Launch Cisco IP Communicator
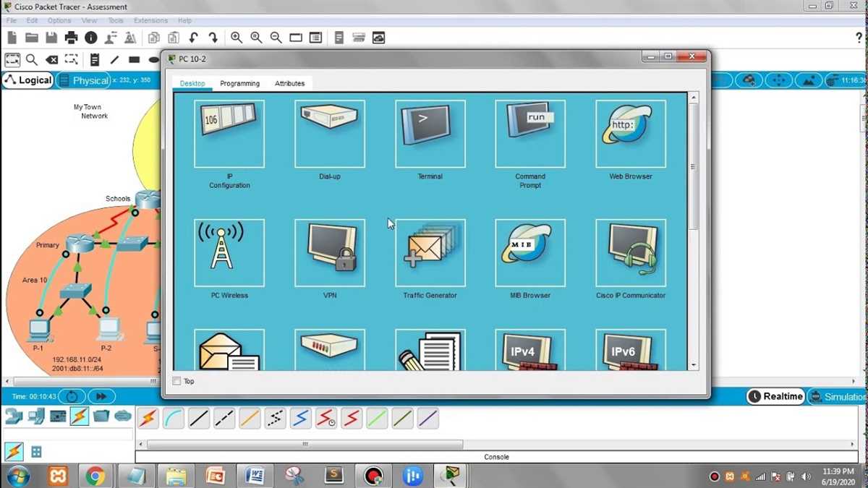Viewport: 868px width, 488px height. coord(631,253)
